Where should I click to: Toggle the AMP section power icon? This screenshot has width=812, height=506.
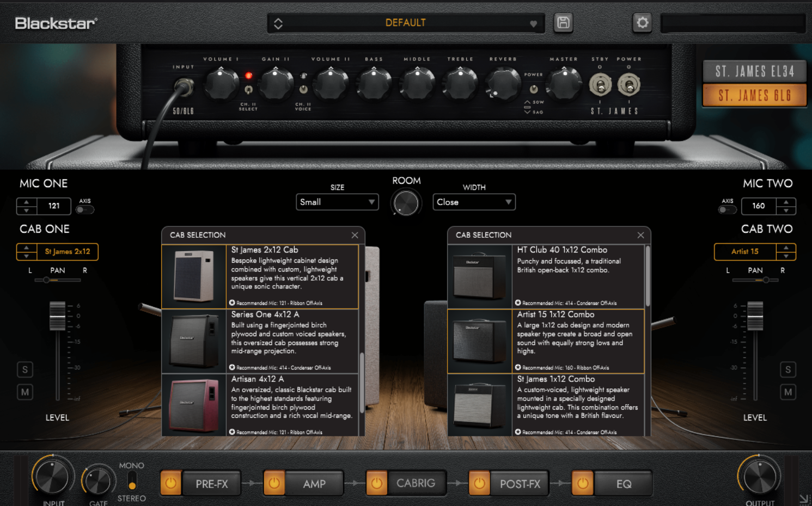click(x=274, y=483)
